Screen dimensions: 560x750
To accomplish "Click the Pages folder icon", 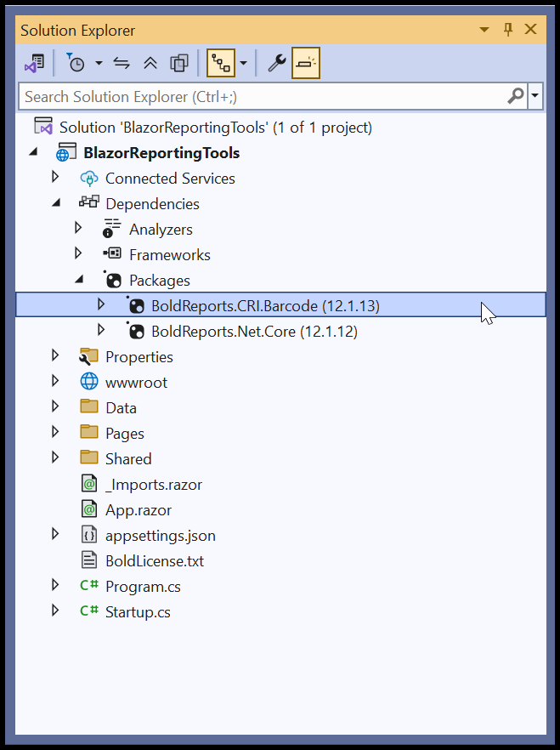I will coord(89,431).
